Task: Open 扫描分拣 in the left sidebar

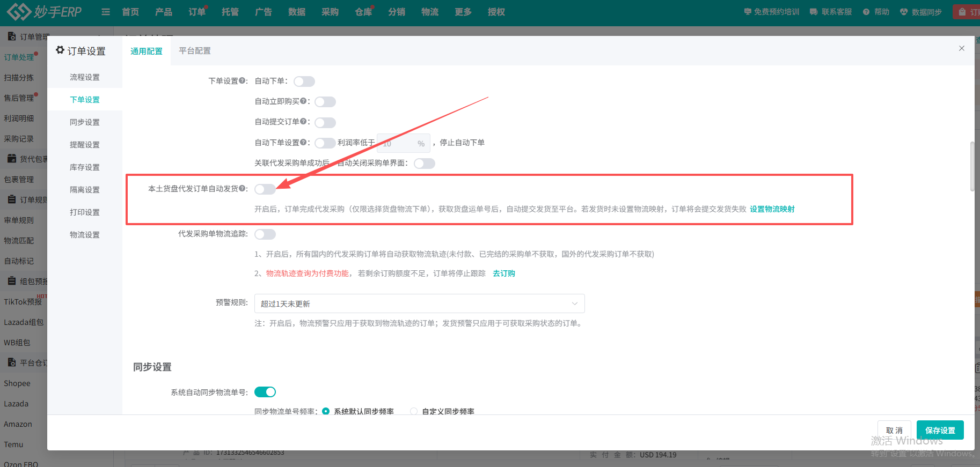Action: click(x=19, y=78)
